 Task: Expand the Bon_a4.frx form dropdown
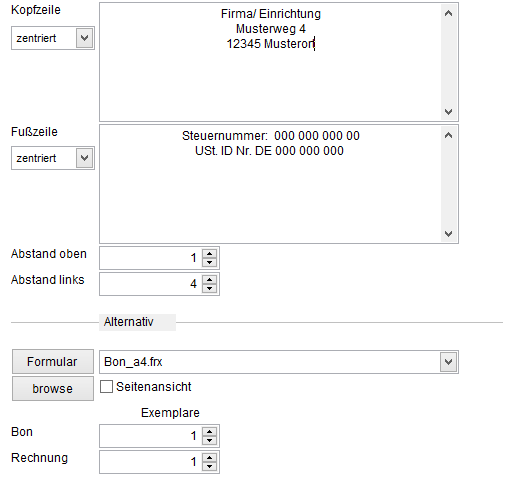tap(448, 362)
